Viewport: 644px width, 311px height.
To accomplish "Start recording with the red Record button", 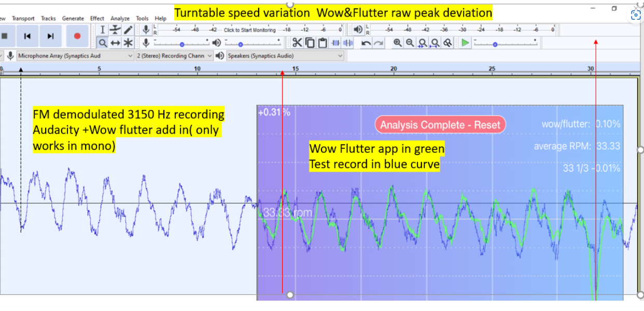I will pyautogui.click(x=77, y=36).
